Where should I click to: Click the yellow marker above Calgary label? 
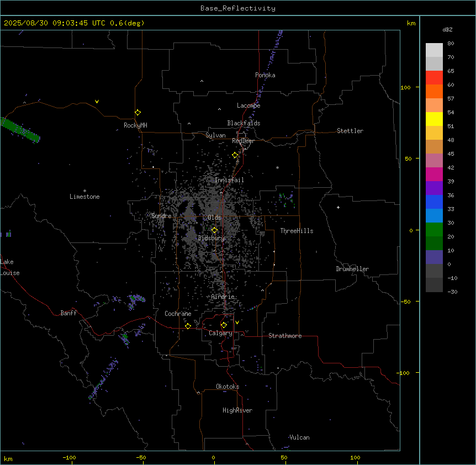[224, 325]
